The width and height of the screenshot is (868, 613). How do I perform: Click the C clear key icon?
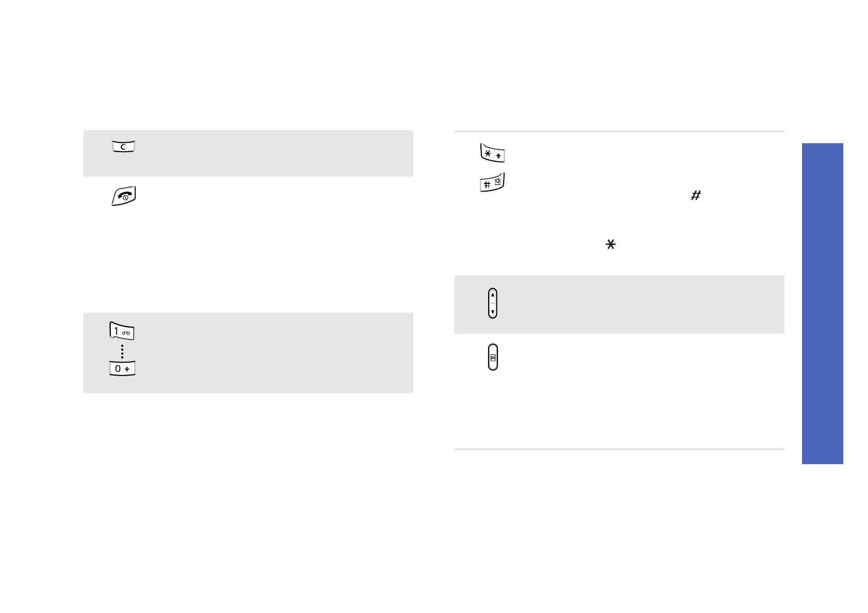coord(123,147)
